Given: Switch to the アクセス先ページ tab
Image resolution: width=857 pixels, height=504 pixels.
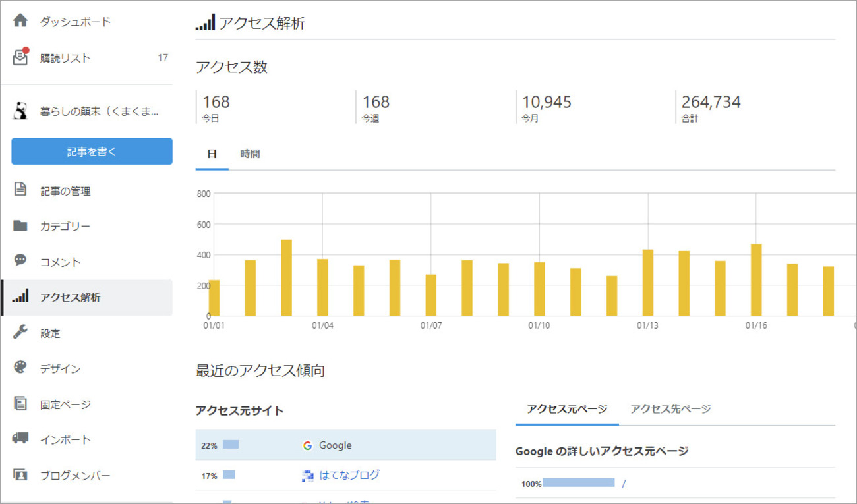Looking at the screenshot, I should (670, 409).
